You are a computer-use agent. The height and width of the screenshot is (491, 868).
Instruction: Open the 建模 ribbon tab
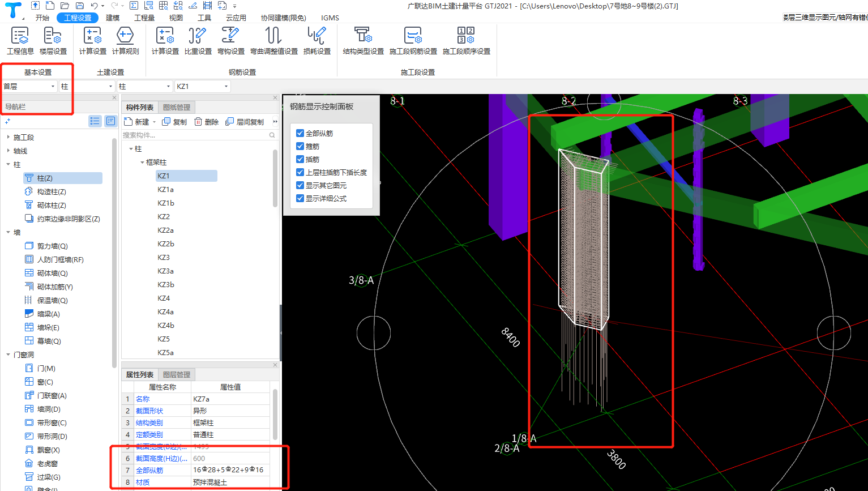pyautogui.click(x=113, y=18)
